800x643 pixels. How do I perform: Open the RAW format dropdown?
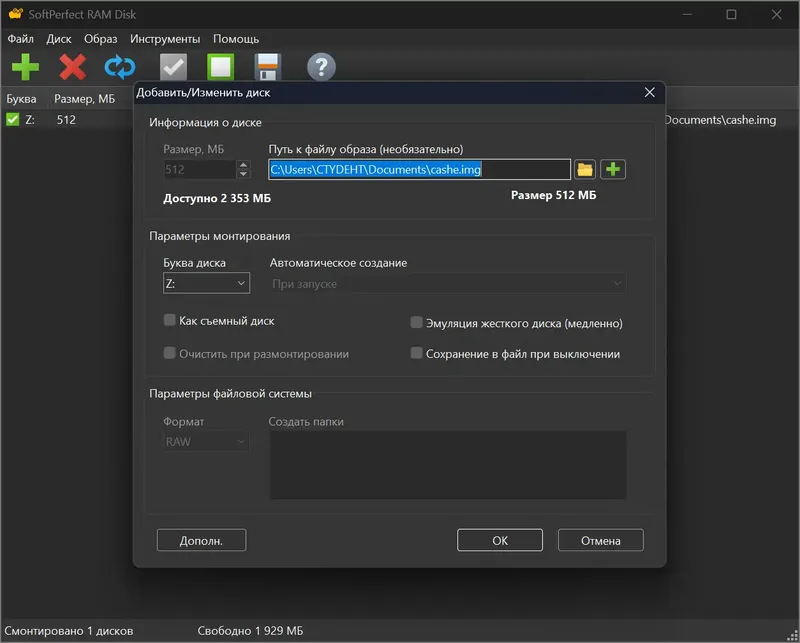[x=206, y=441]
